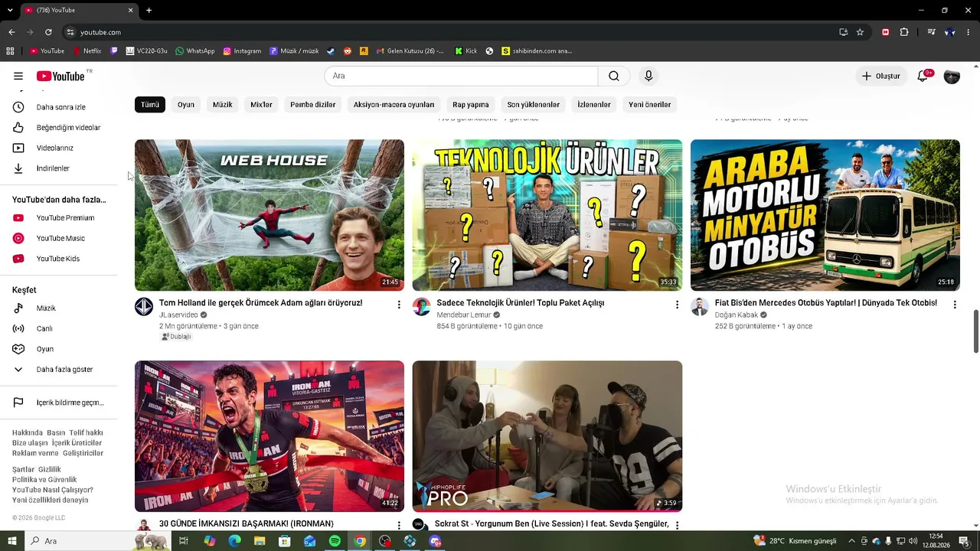This screenshot has height=551, width=980.
Task: Open Microsoft Edge from the taskbar
Action: [x=234, y=541]
